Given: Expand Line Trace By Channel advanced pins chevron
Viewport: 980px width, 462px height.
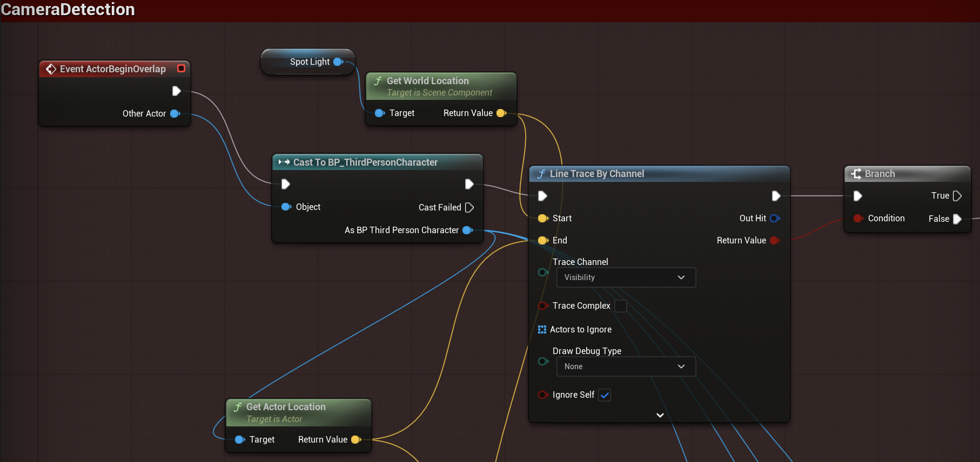Looking at the screenshot, I should (660, 415).
